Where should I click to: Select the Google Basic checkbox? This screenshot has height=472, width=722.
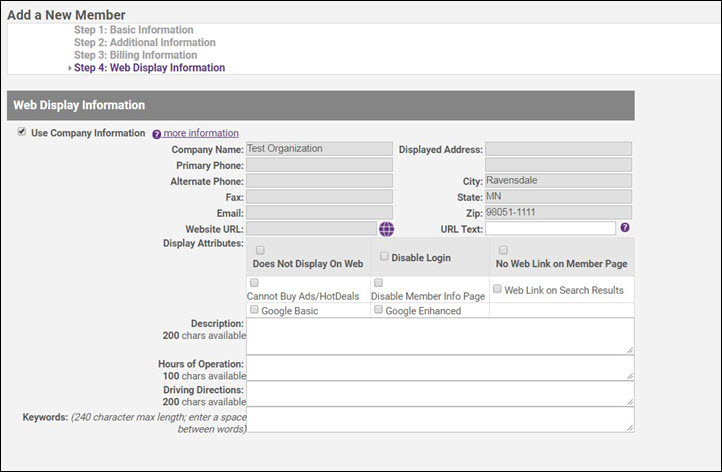pyautogui.click(x=254, y=310)
